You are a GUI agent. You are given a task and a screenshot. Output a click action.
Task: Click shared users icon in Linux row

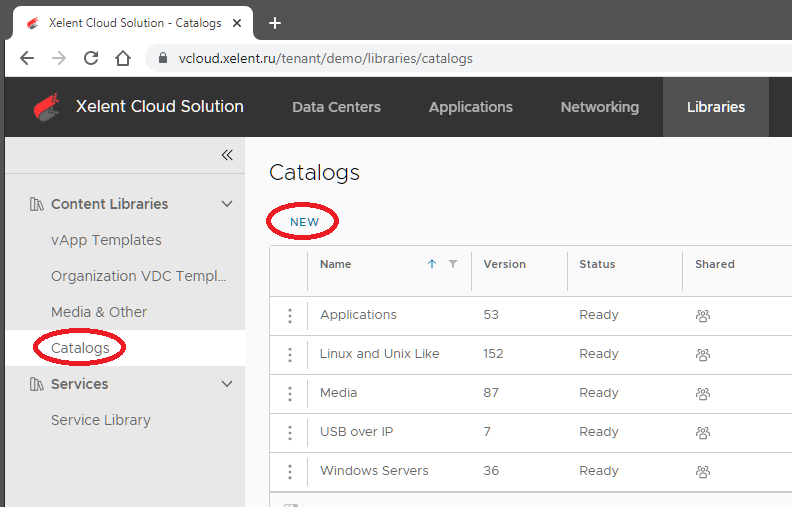703,354
